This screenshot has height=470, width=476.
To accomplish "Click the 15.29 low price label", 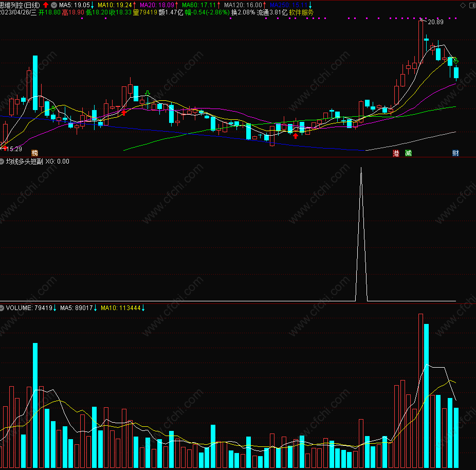I will pos(14,149).
